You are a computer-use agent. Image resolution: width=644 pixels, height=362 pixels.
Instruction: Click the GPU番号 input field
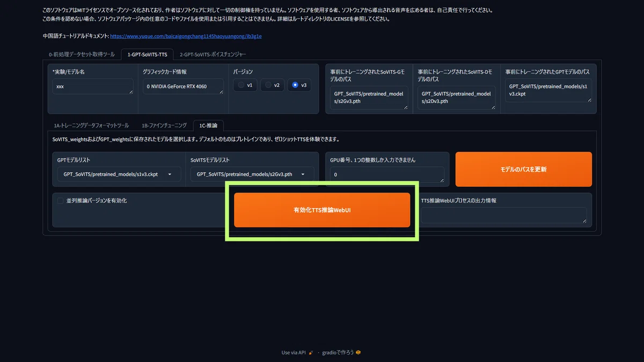tap(387, 174)
